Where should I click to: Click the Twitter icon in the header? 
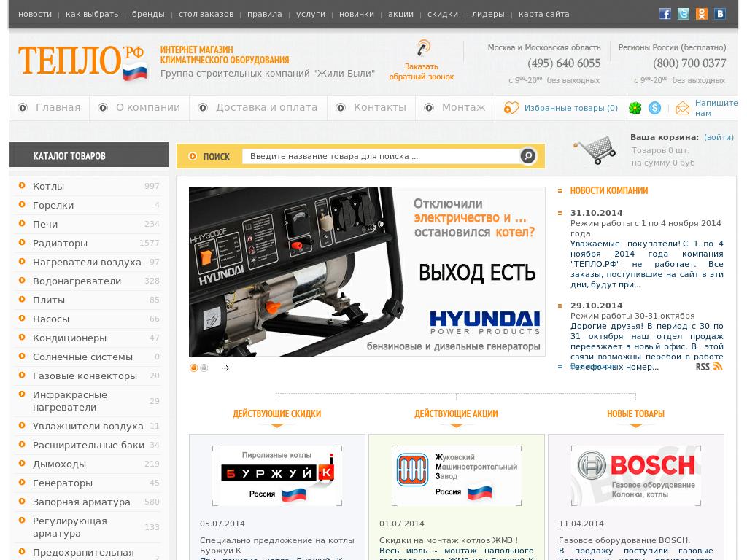(684, 13)
